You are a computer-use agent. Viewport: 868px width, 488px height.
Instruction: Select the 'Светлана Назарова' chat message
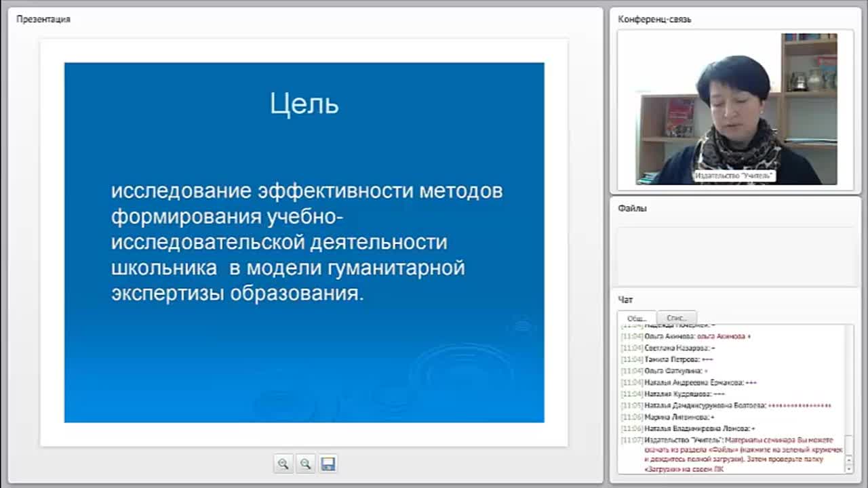pos(668,348)
